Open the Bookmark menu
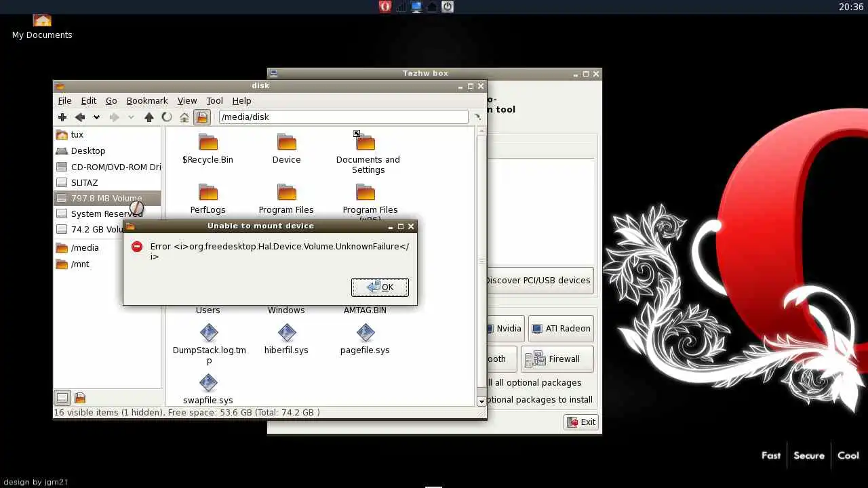This screenshot has height=488, width=868. [x=147, y=100]
